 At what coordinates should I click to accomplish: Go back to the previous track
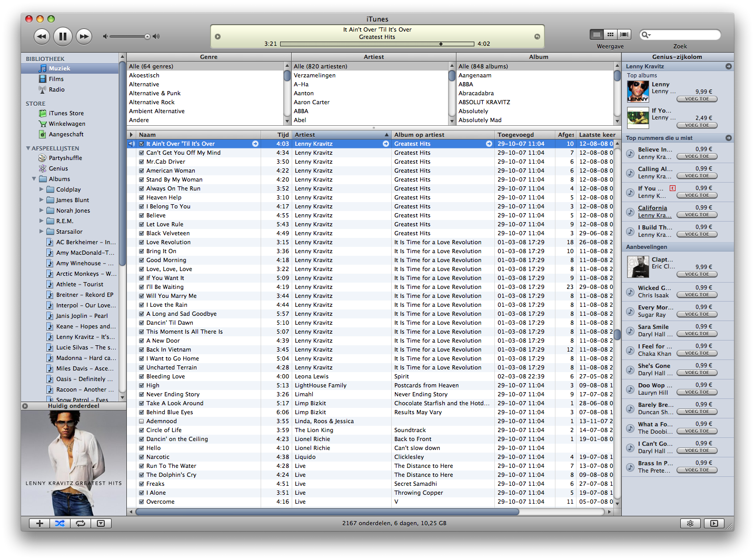pyautogui.click(x=42, y=36)
